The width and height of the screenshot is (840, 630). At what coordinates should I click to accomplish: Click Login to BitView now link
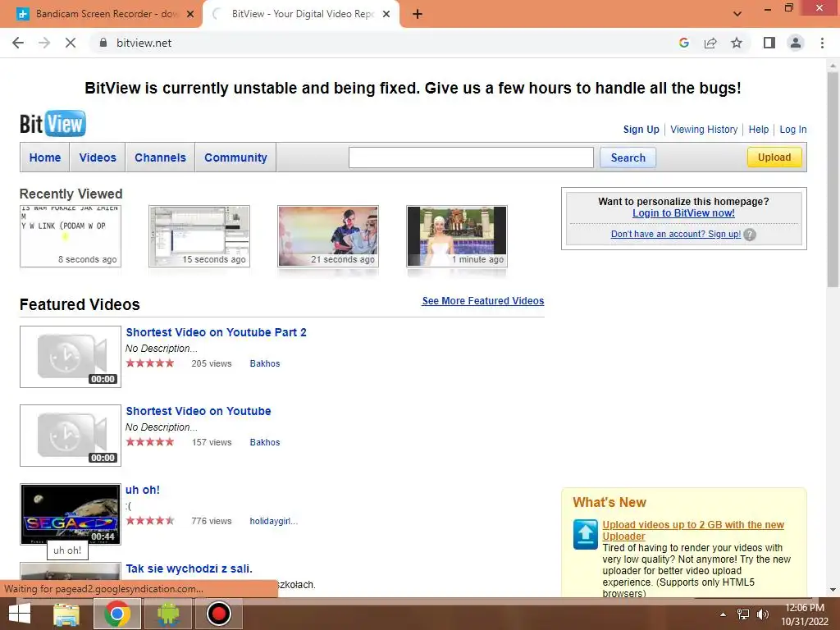pyautogui.click(x=683, y=212)
